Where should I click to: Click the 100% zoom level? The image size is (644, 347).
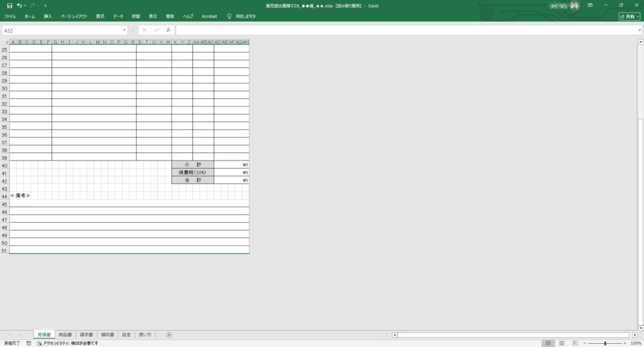(x=636, y=343)
